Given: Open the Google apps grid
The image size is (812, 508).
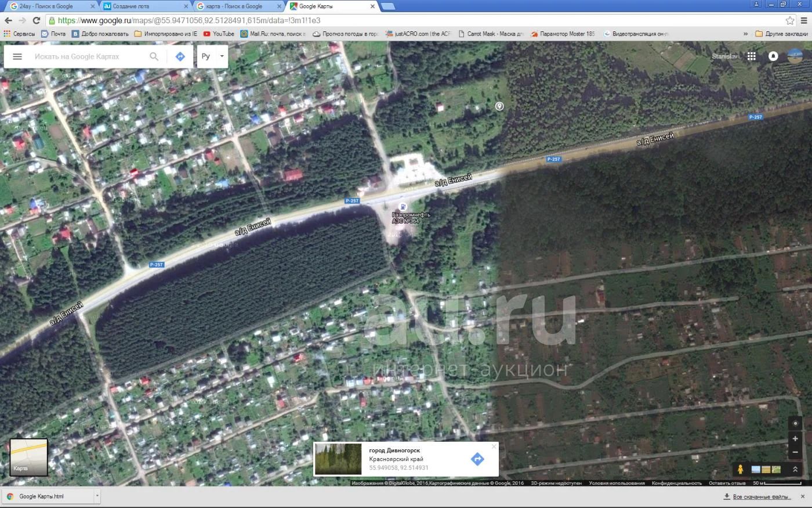Looking at the screenshot, I should 751,56.
